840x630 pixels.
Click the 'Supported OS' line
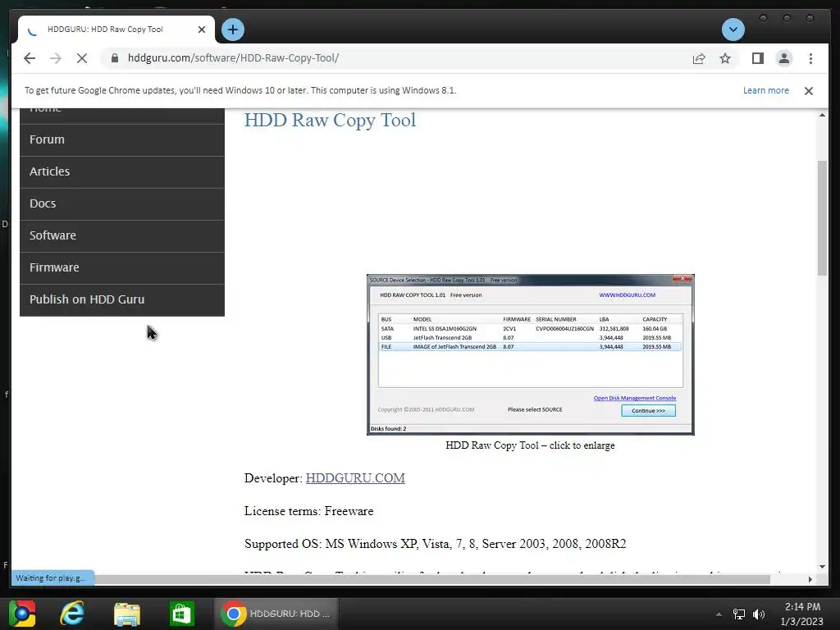click(x=435, y=544)
